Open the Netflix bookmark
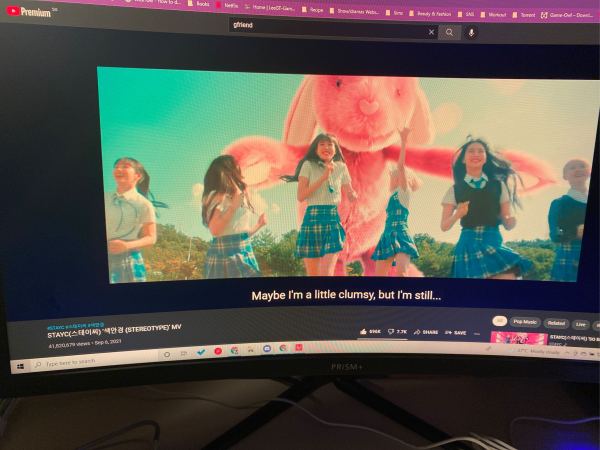The width and height of the screenshot is (600, 450). (x=227, y=5)
